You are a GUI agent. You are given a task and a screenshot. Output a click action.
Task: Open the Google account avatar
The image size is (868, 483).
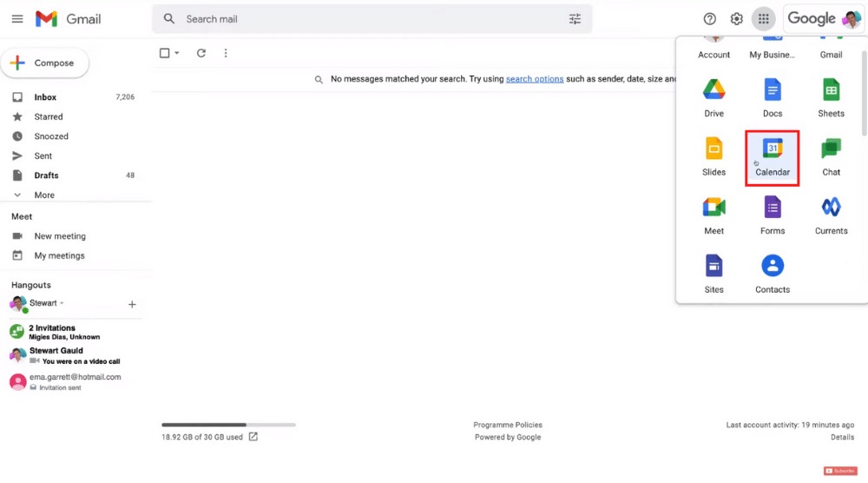coord(851,19)
